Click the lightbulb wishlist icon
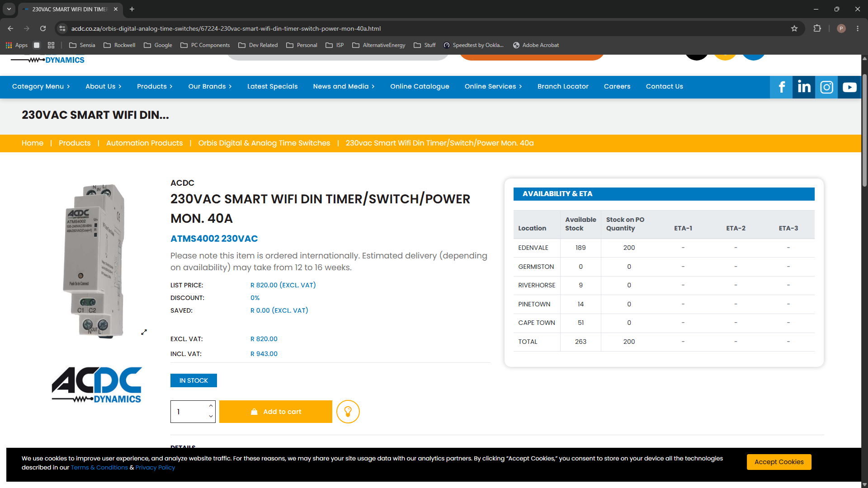This screenshot has width=868, height=488. (x=348, y=412)
